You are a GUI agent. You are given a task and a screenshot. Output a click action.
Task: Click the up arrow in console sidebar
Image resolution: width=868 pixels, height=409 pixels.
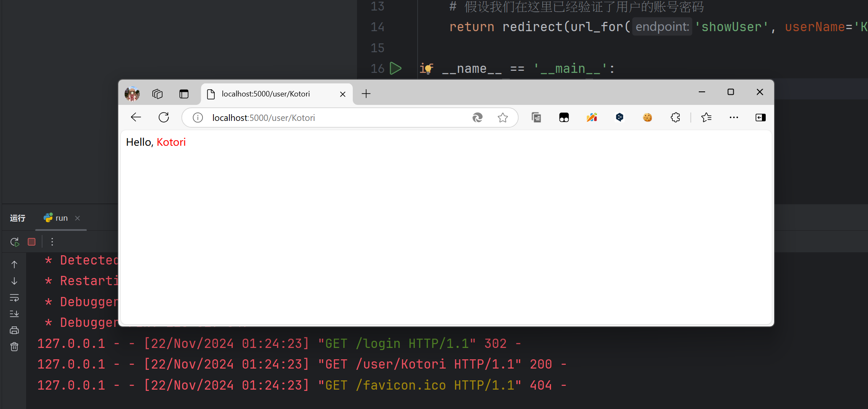[14, 264]
